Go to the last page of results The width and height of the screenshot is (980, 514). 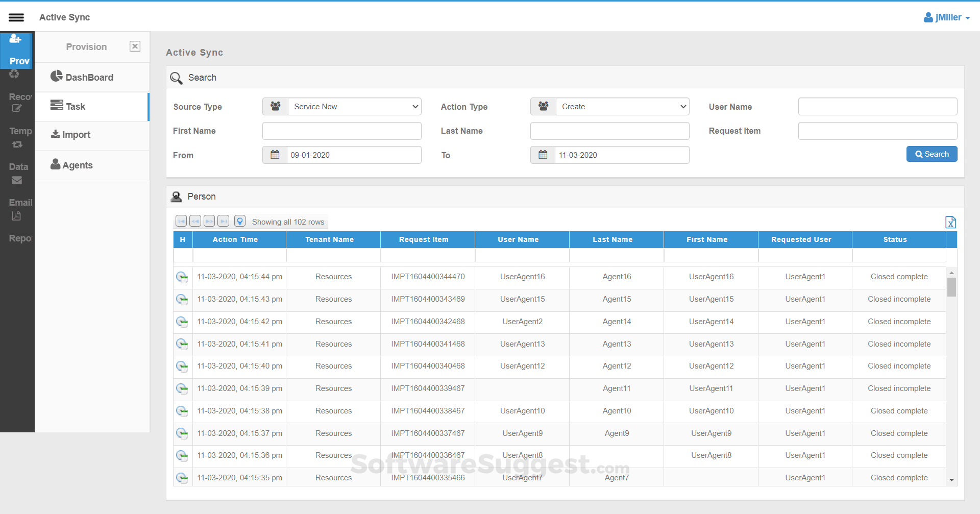tap(223, 221)
